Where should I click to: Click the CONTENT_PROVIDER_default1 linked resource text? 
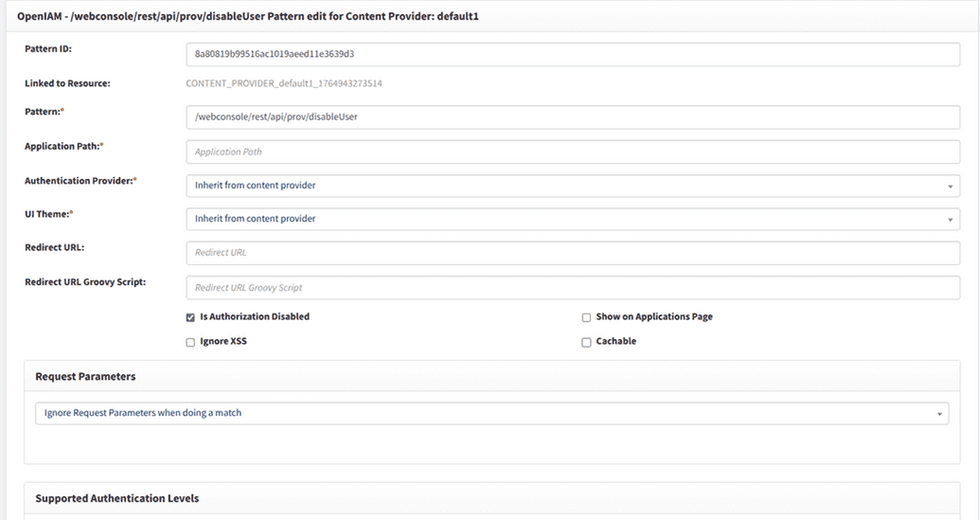click(x=283, y=83)
